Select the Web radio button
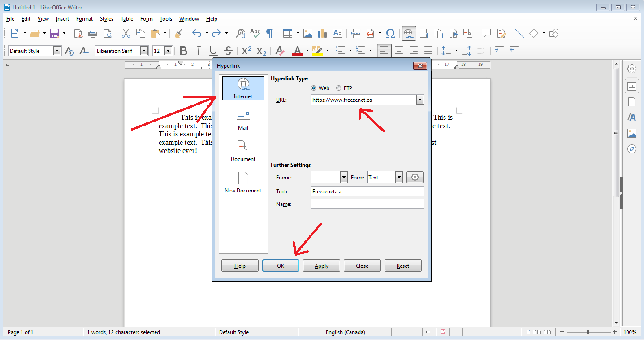Image resolution: width=644 pixels, height=340 pixels. pos(314,88)
